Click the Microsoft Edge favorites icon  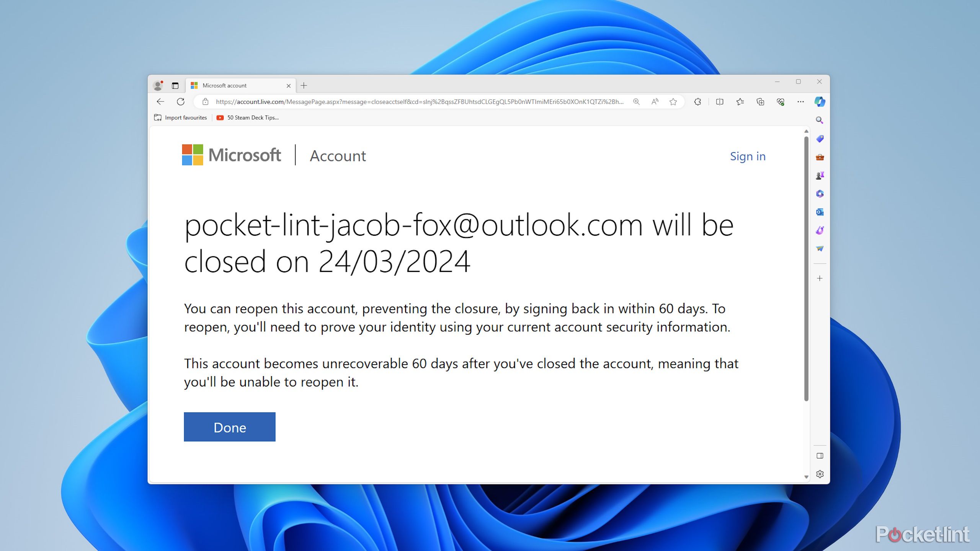740,101
